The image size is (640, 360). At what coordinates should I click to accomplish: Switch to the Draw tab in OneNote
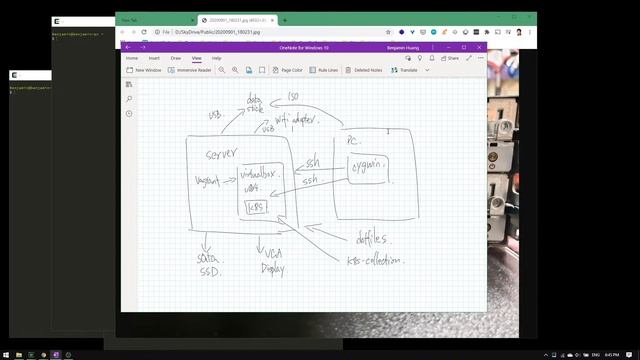click(x=176, y=58)
